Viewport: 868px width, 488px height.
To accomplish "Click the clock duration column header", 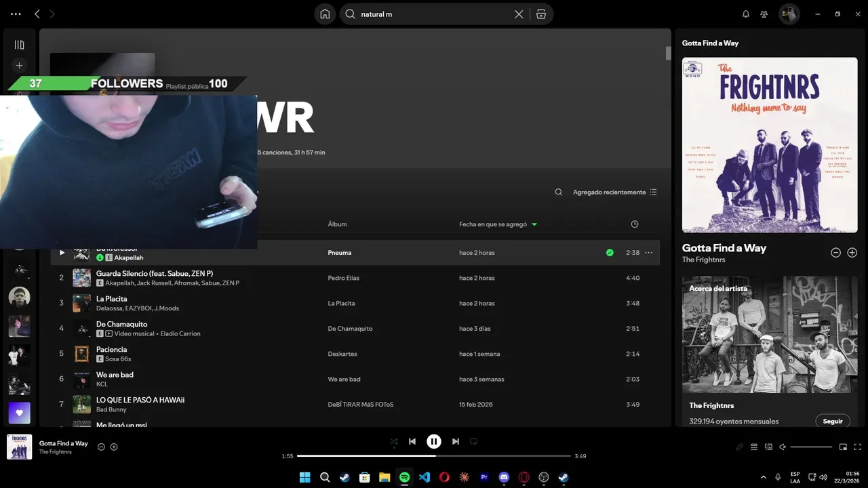I will point(635,224).
